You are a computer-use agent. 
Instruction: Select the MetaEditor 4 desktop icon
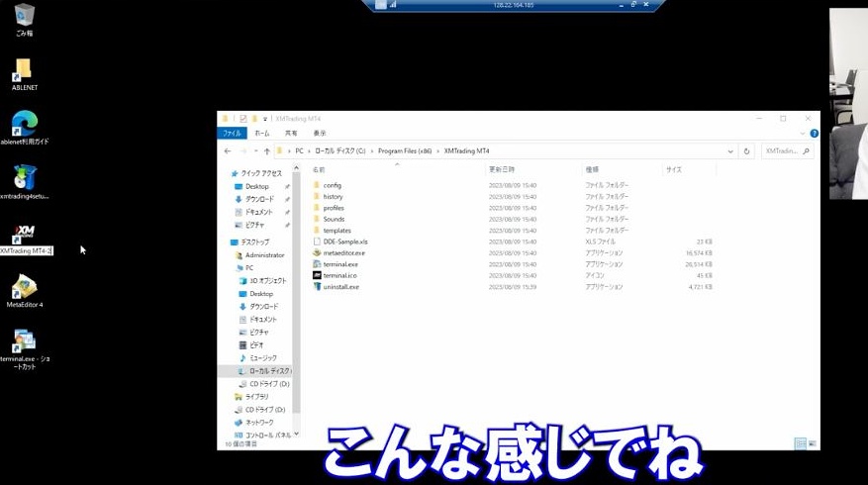(x=24, y=291)
